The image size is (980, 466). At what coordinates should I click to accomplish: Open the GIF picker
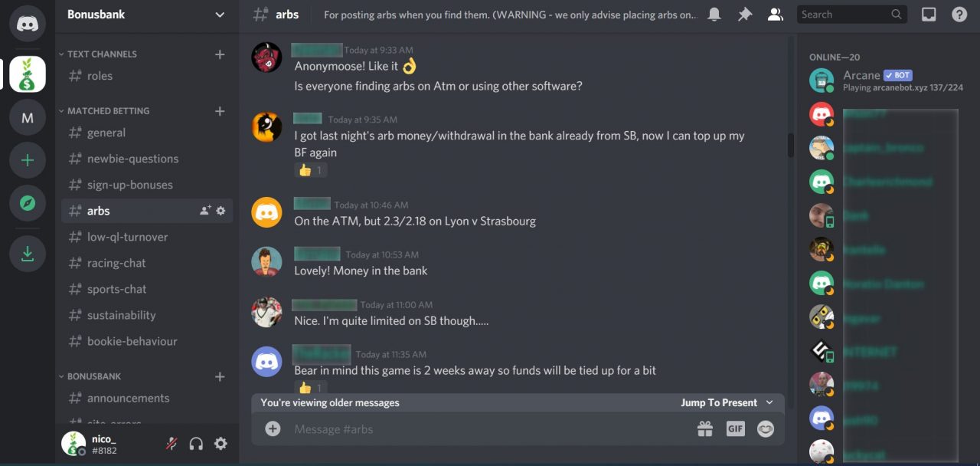735,429
